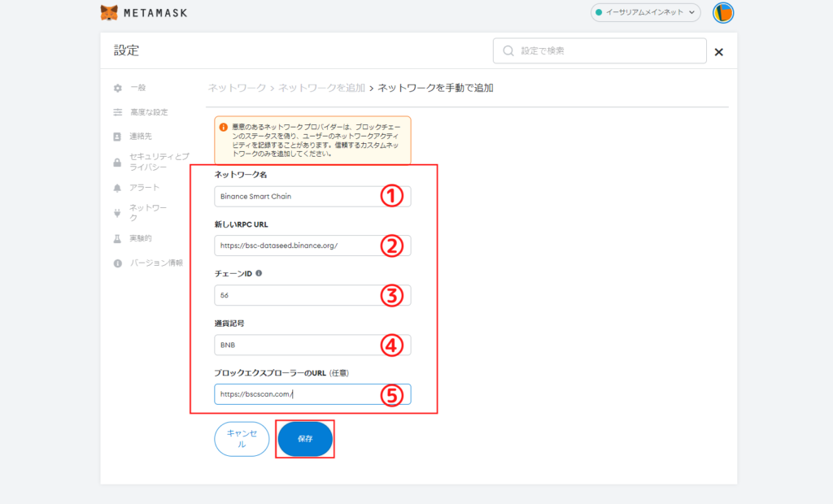833x504 pixels.
Task: Open the アラート section
Action: 145,188
